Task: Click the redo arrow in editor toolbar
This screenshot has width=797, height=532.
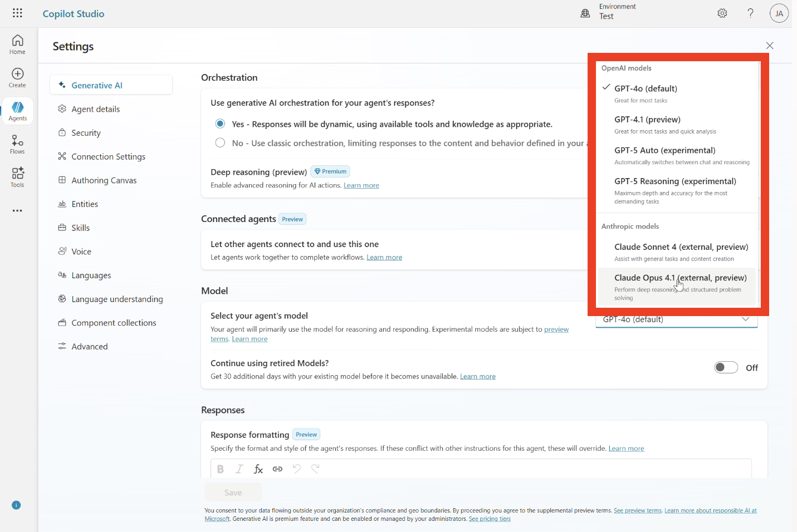Action: tap(315, 469)
